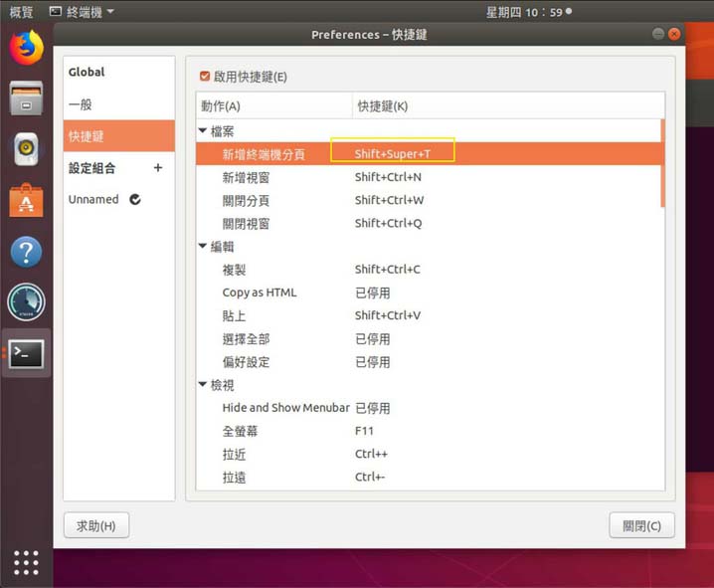Click the 關閉(C) button
This screenshot has height=588, width=714.
pos(641,525)
